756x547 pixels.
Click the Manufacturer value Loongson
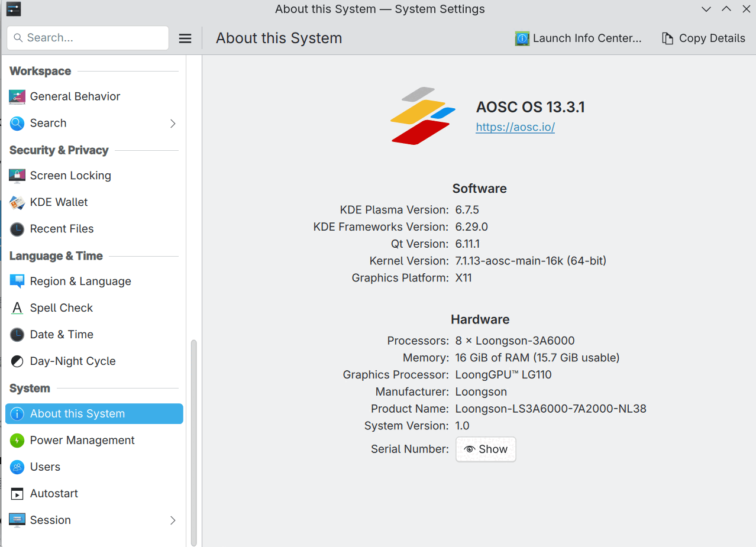click(x=481, y=392)
